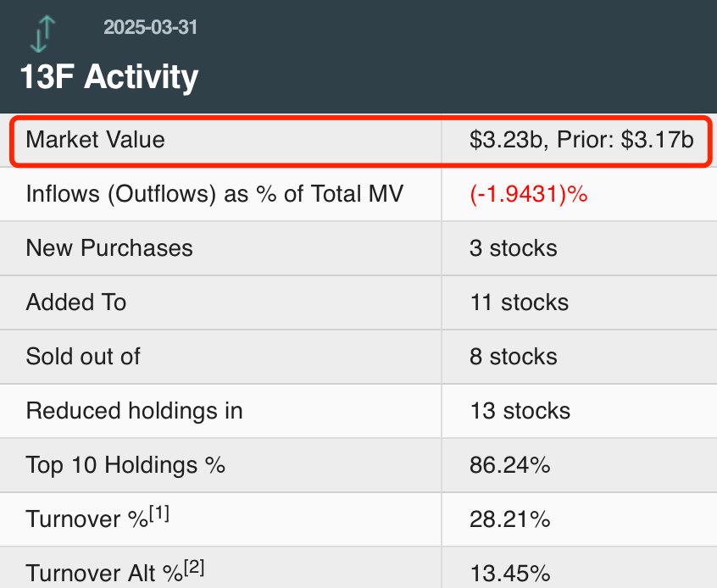
Task: Open footnote [1] next to Turnover %
Action: coord(159,513)
